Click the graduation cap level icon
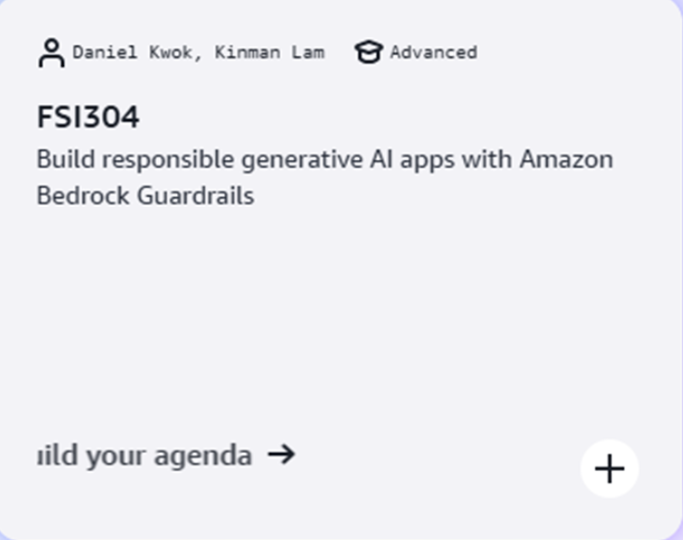This screenshot has height=540, width=683. (368, 53)
